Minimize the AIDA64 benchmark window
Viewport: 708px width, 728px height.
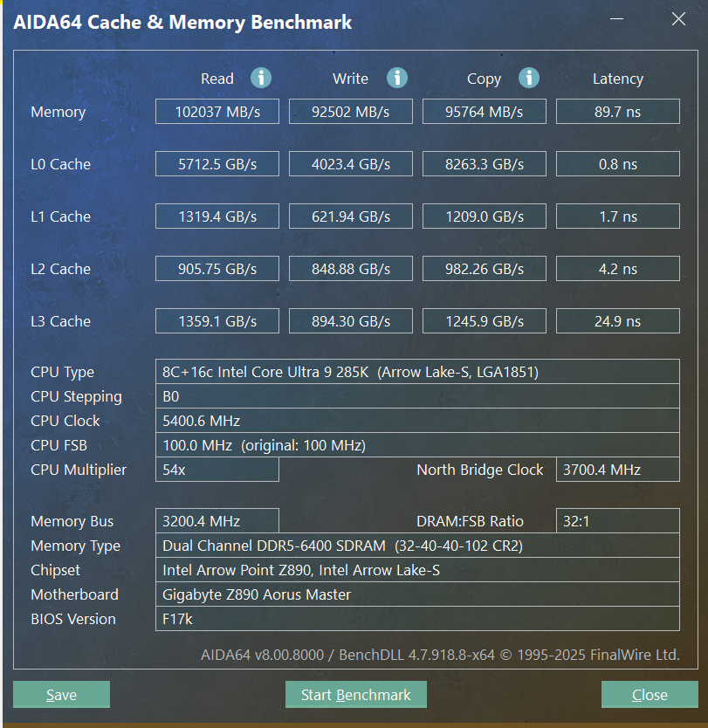(x=616, y=19)
